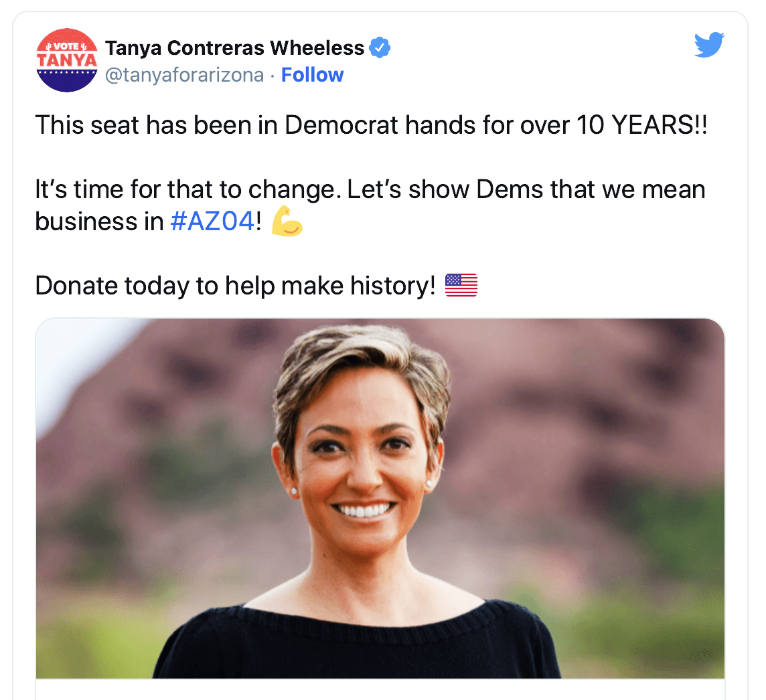The height and width of the screenshot is (700, 766).
Task: Click the 'Donate today to help make history' line
Action: pyautogui.click(x=235, y=286)
